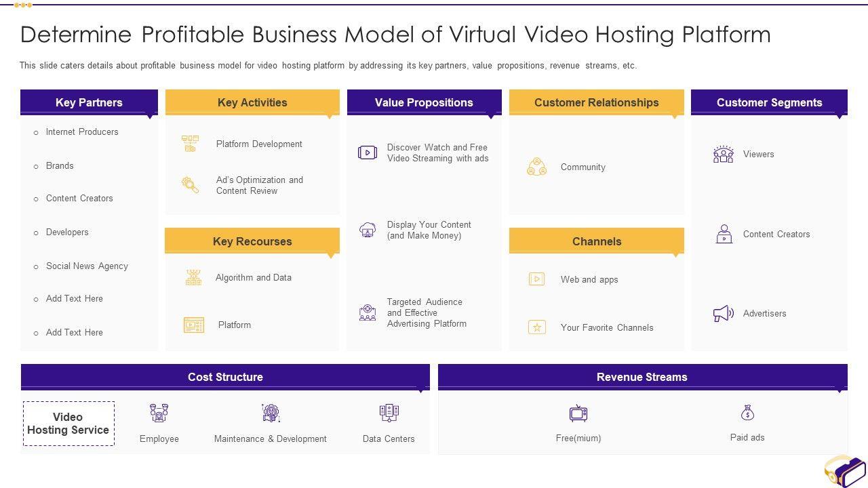Select the Content Creators icon in Customer Segments
This screenshot has height=488, width=868.
click(x=724, y=234)
